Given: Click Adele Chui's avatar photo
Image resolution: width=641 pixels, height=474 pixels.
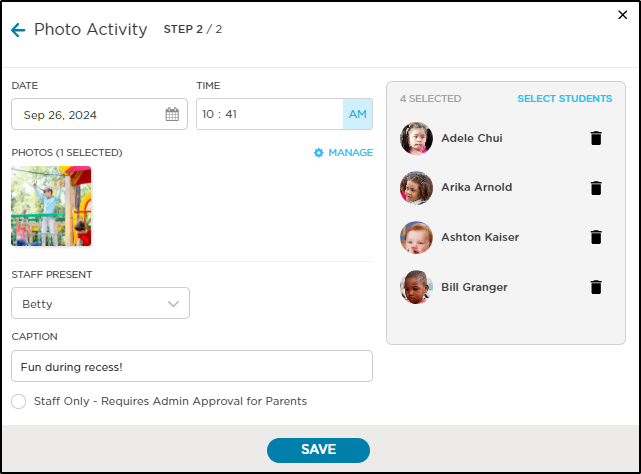Looking at the screenshot, I should [416, 138].
